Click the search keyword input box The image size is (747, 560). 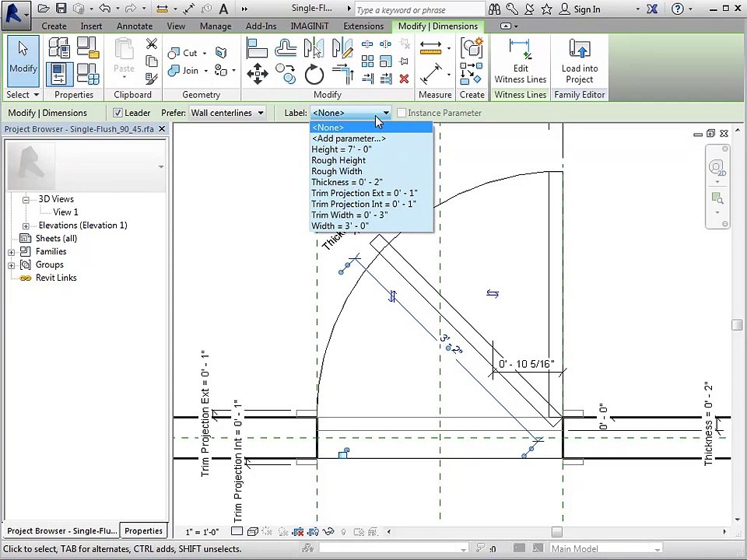(x=419, y=10)
